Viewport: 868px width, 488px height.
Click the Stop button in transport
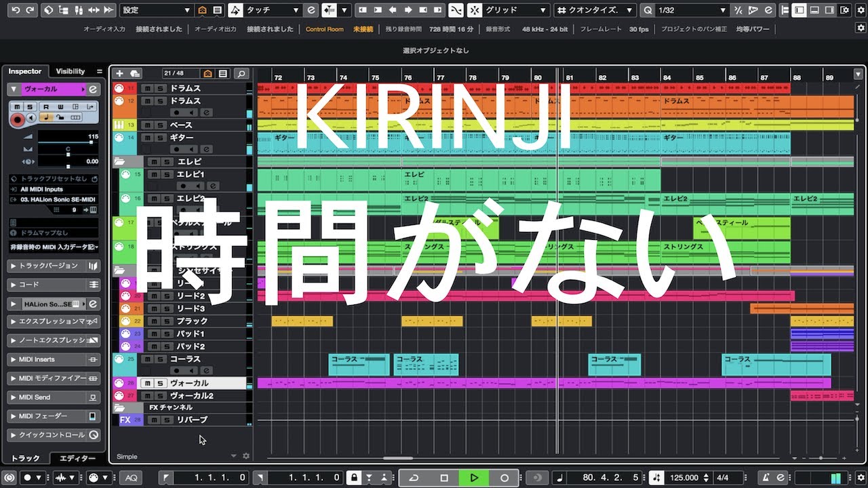(444, 478)
